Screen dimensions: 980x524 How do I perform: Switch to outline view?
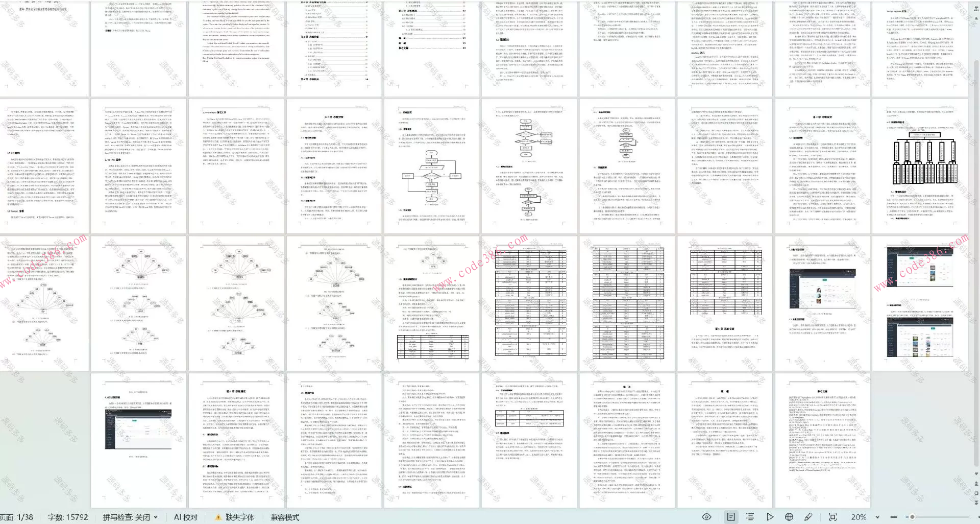pos(750,517)
